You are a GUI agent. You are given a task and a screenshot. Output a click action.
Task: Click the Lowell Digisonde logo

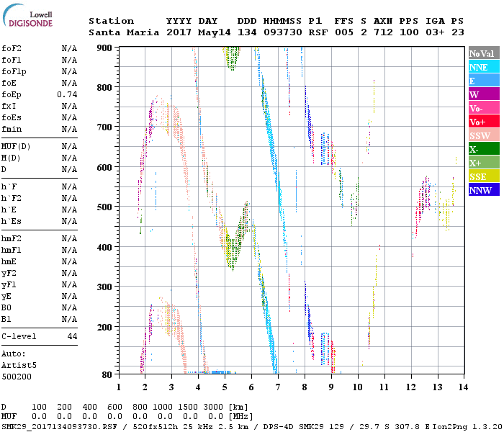pyautogui.click(x=27, y=15)
